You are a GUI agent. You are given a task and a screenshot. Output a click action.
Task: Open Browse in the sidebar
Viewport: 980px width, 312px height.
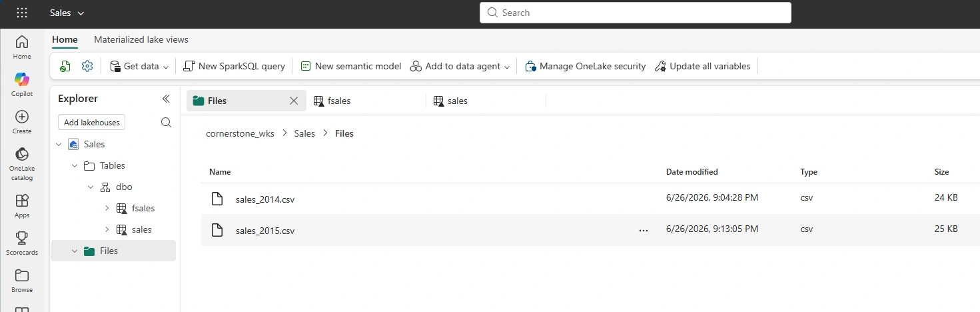(x=22, y=280)
